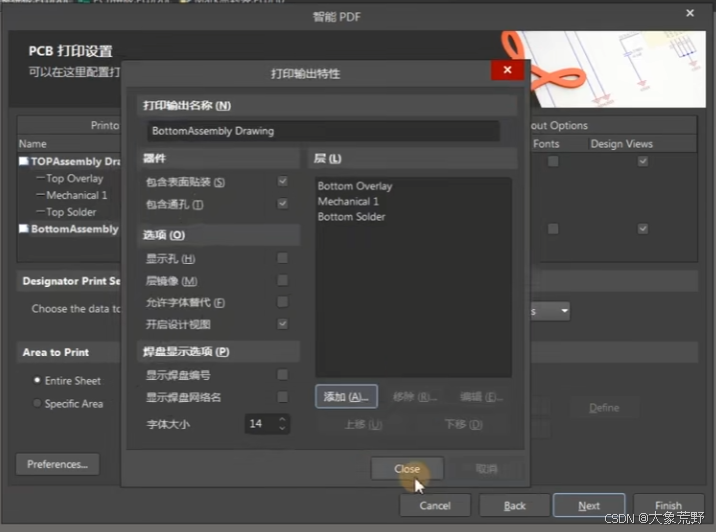The width and height of the screenshot is (716, 532).
Task: Close the 打印输出特性 dialog with red X
Action: (507, 70)
